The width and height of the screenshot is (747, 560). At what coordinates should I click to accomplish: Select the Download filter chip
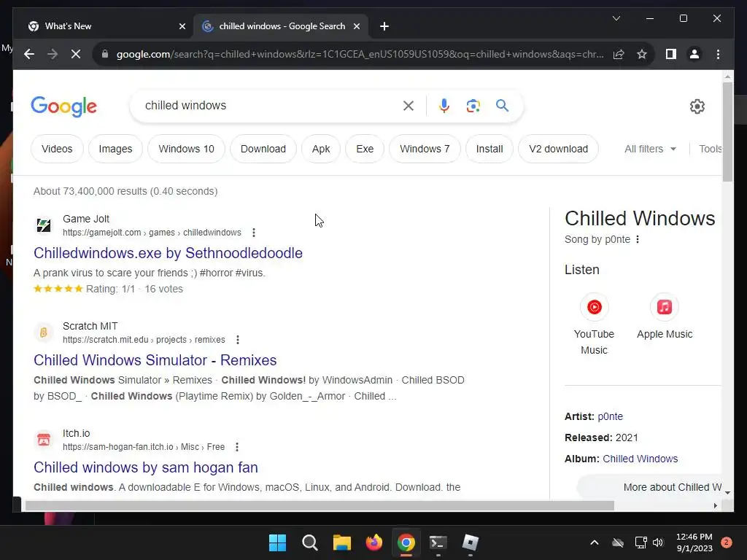[x=263, y=149]
